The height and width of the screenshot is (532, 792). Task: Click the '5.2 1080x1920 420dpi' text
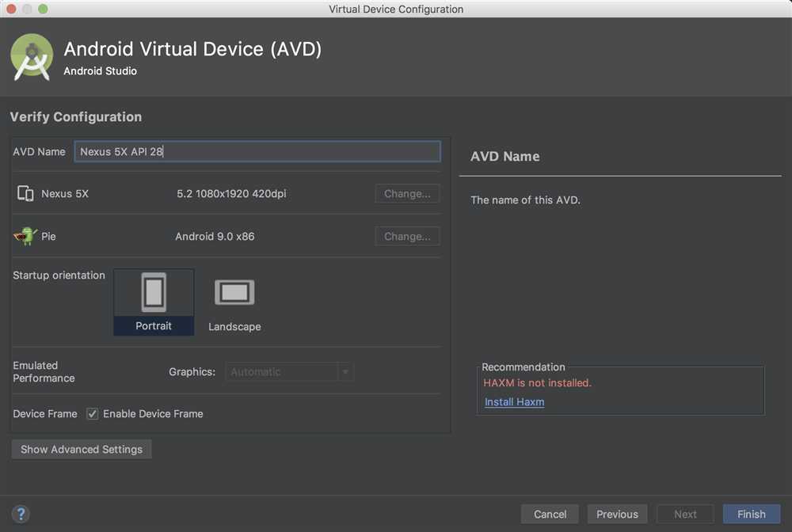click(x=231, y=194)
